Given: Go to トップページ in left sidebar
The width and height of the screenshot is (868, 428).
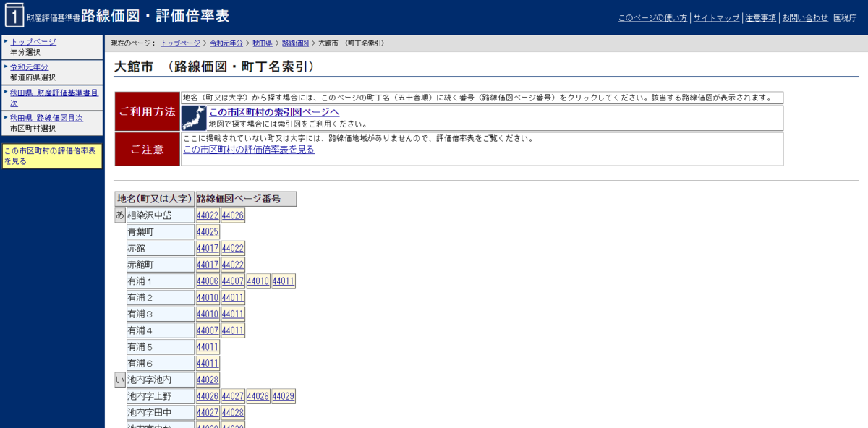Looking at the screenshot, I should click(x=33, y=42).
